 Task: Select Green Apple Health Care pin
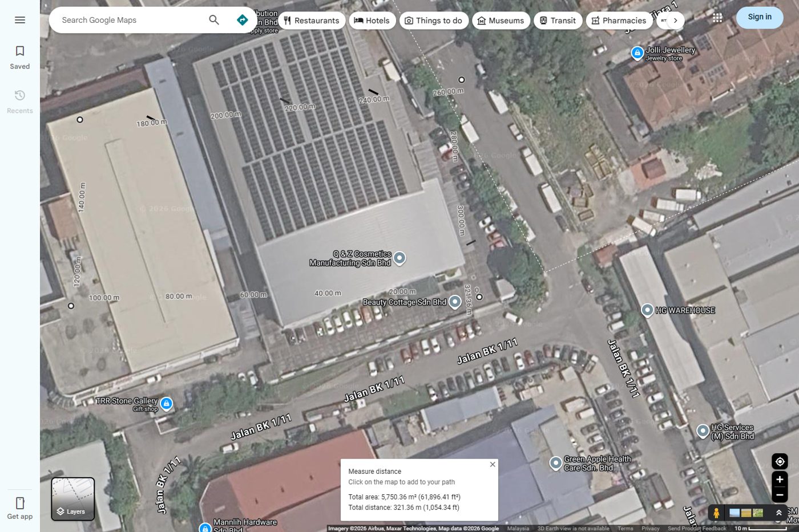(556, 463)
